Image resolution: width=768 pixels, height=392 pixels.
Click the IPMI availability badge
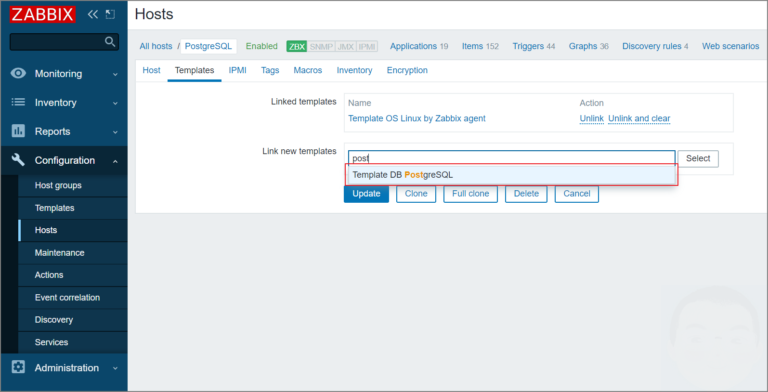click(367, 47)
